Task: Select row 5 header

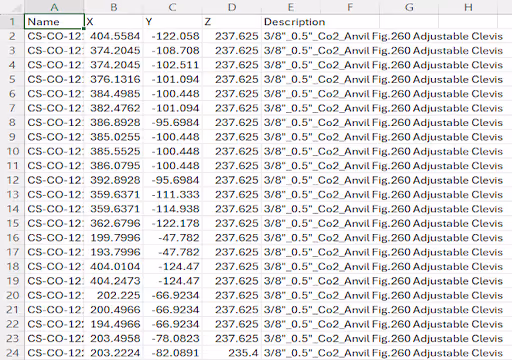Action: point(12,79)
